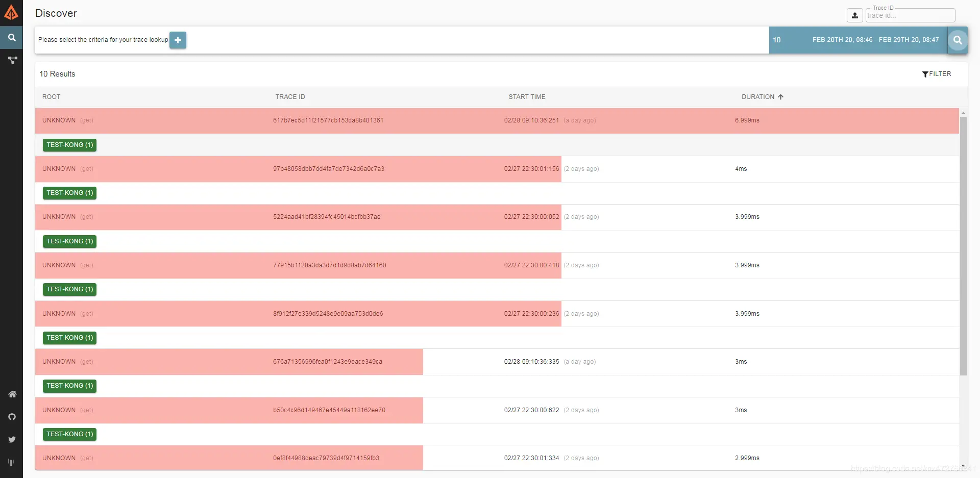Click the results list vertical scrollbar
Viewport: 980px width, 478px height.
pyautogui.click(x=963, y=245)
